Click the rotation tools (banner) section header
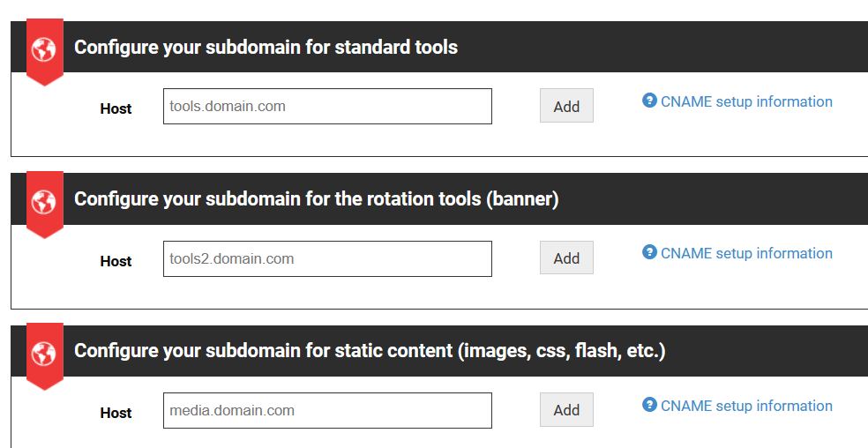Viewport: 868px width, 448px height. pos(316,198)
